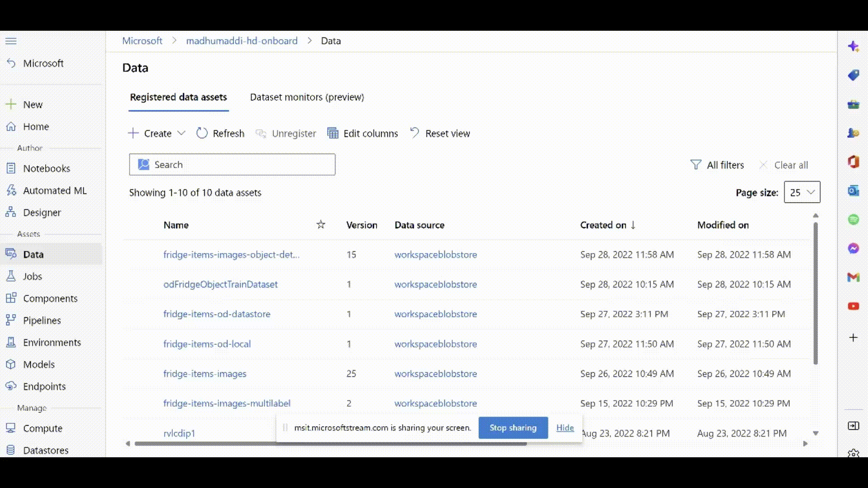Screen dimensions: 868x488
Task: Click the star/favorite icon for fridge-items-images
Action: [x=320, y=373]
